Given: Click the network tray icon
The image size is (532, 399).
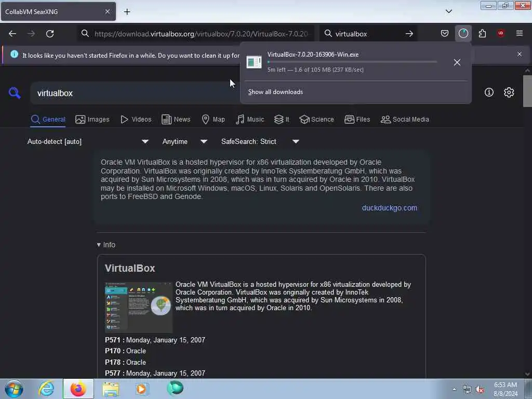Looking at the screenshot, I should click(467, 390).
